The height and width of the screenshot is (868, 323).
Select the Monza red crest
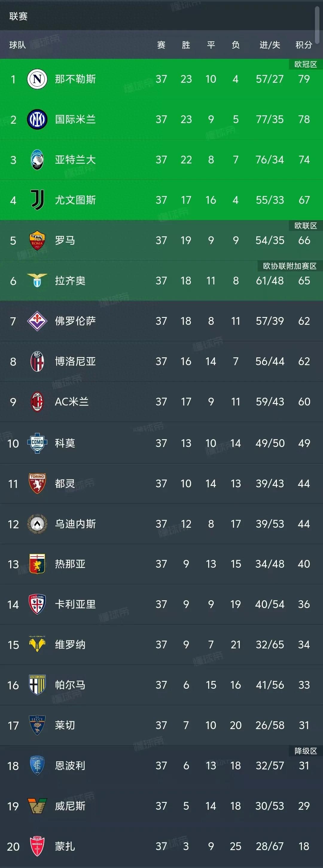[37, 846]
